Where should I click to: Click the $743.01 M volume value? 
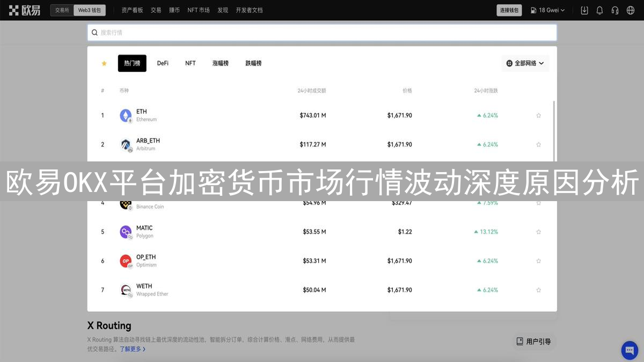click(313, 115)
